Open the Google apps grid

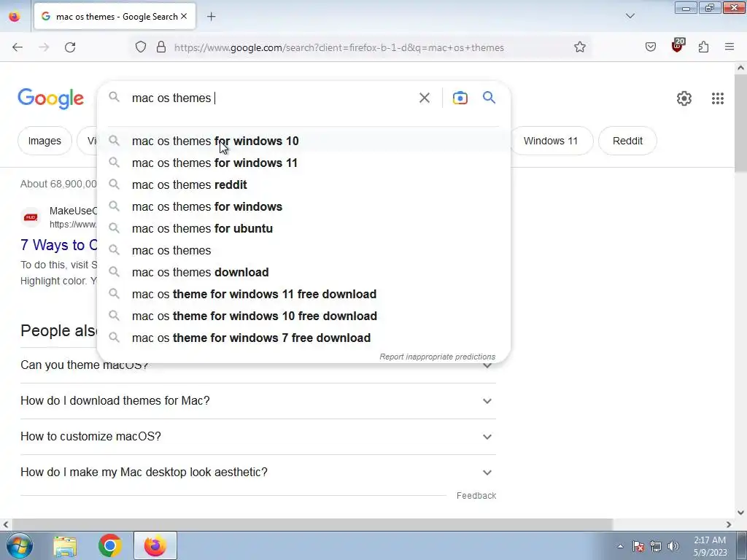[x=718, y=98]
